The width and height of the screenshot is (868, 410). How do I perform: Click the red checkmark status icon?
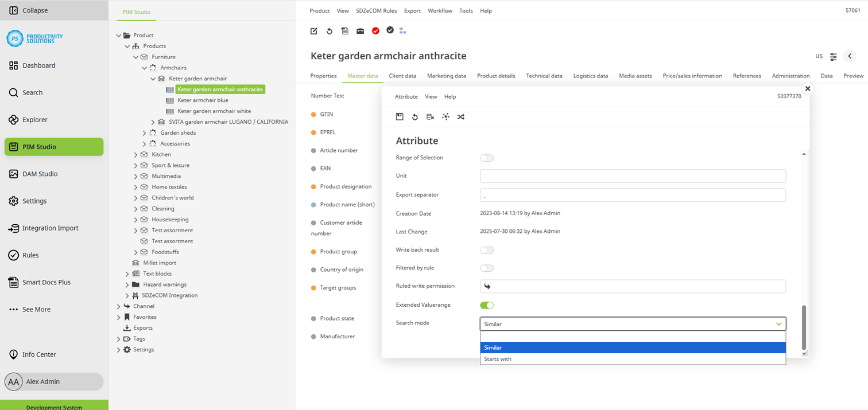[x=375, y=31]
